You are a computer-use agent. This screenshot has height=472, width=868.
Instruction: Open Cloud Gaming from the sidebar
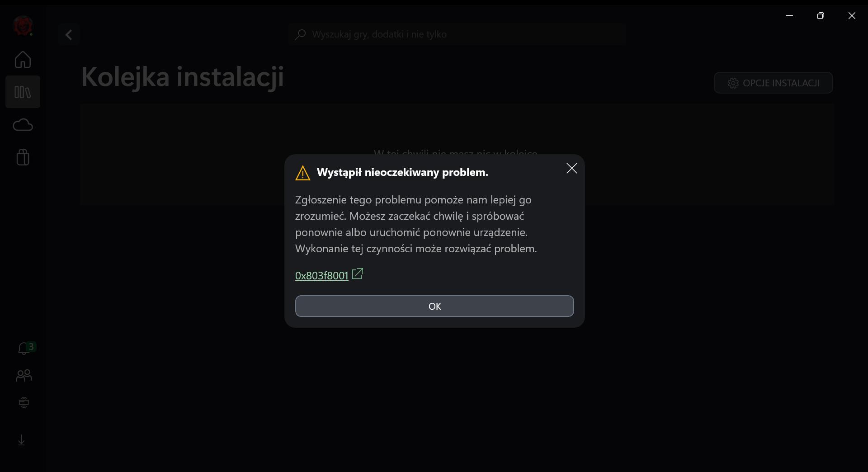click(23, 125)
